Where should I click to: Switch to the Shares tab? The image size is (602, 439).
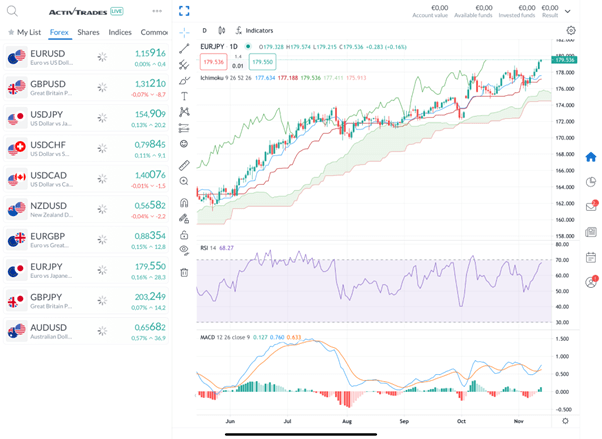point(88,32)
